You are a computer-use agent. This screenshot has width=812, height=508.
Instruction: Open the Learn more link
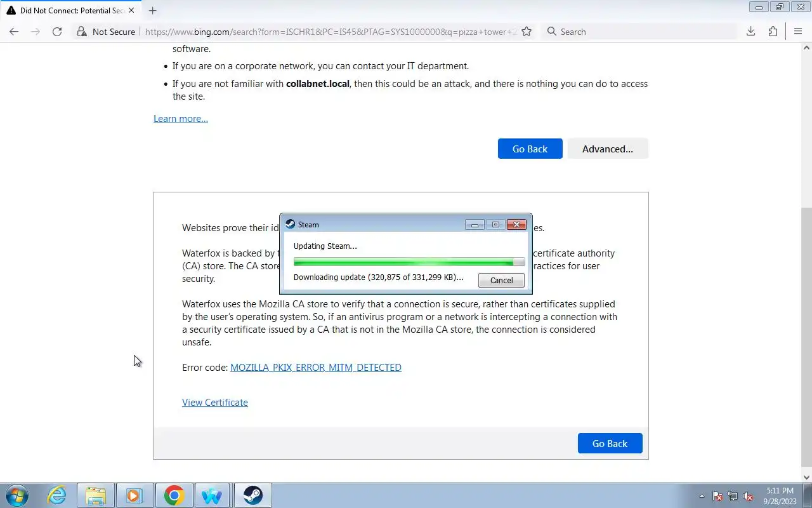[x=181, y=119]
